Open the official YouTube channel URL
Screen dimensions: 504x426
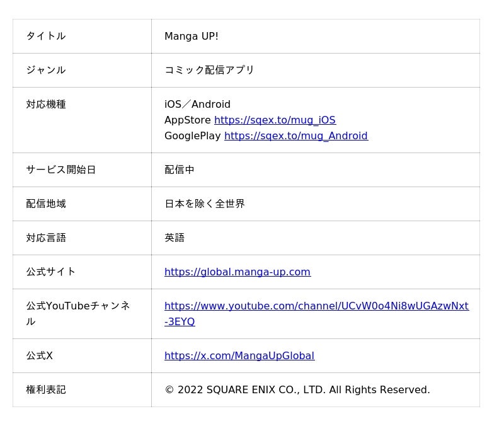(x=316, y=306)
